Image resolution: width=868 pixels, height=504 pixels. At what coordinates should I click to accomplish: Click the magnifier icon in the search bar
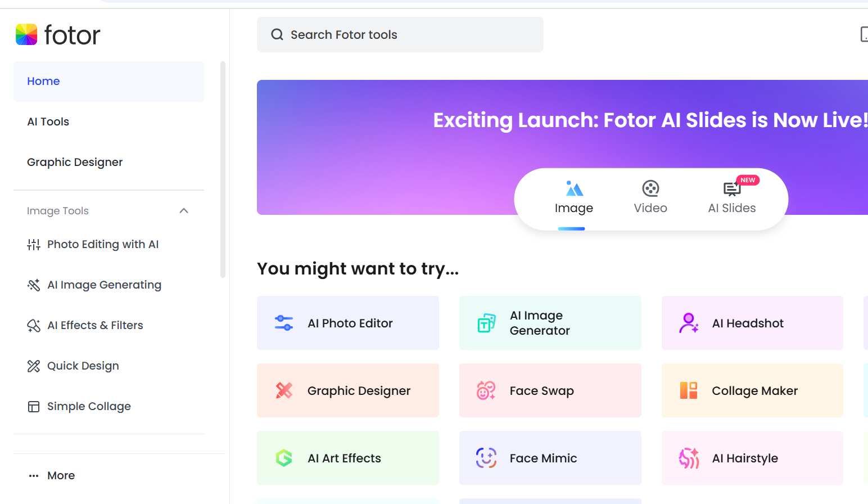[x=277, y=34]
